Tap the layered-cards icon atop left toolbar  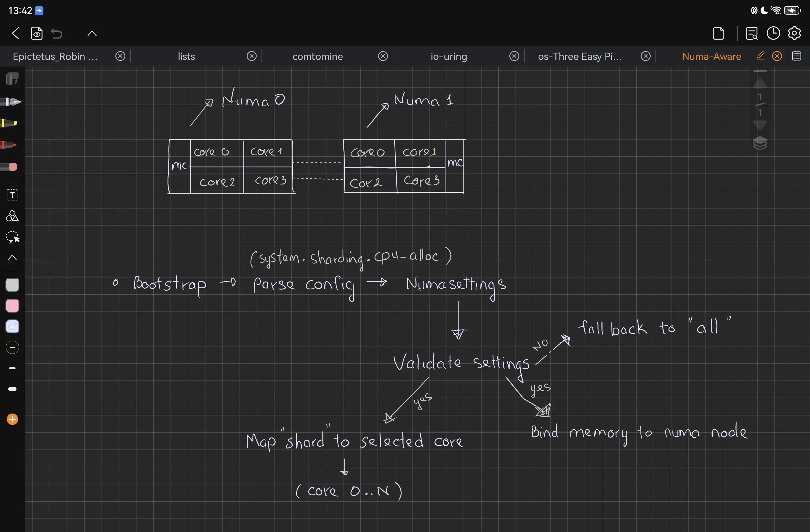click(x=12, y=79)
